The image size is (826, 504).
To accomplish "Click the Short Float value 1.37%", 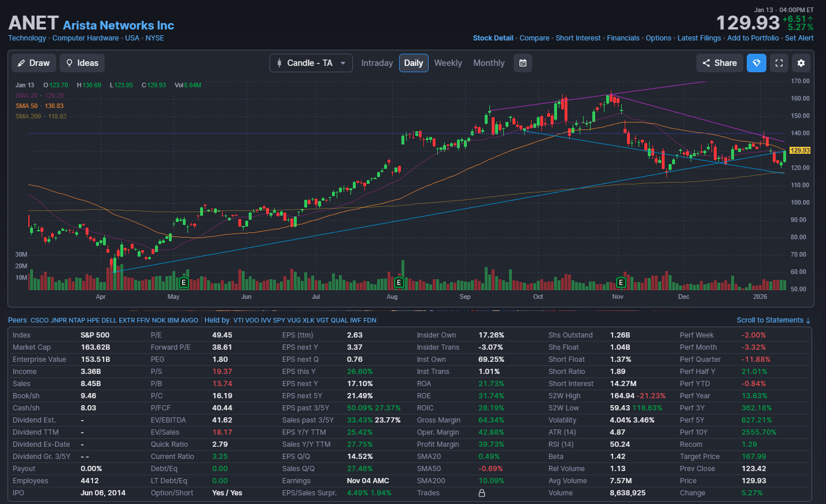I will [x=621, y=360].
